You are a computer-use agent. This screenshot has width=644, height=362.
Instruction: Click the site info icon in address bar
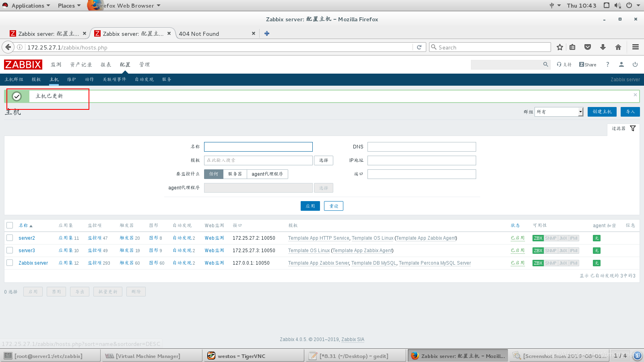click(19, 47)
